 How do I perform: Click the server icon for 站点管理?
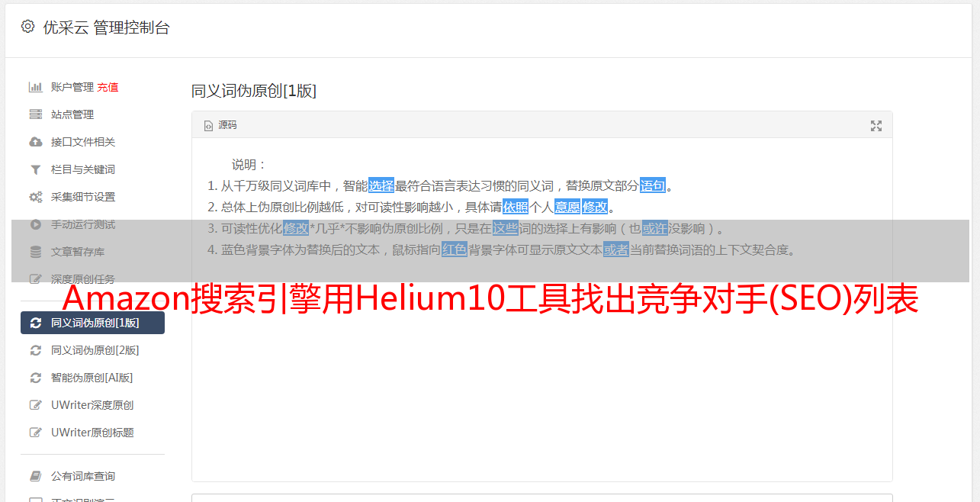click(x=35, y=114)
